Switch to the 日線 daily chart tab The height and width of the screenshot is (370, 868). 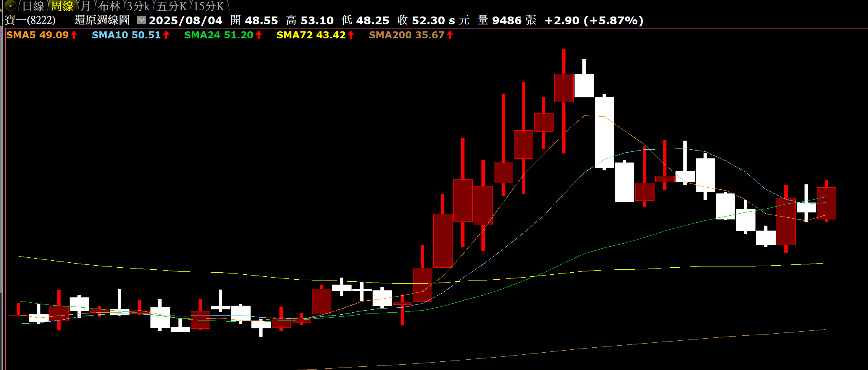click(x=33, y=6)
